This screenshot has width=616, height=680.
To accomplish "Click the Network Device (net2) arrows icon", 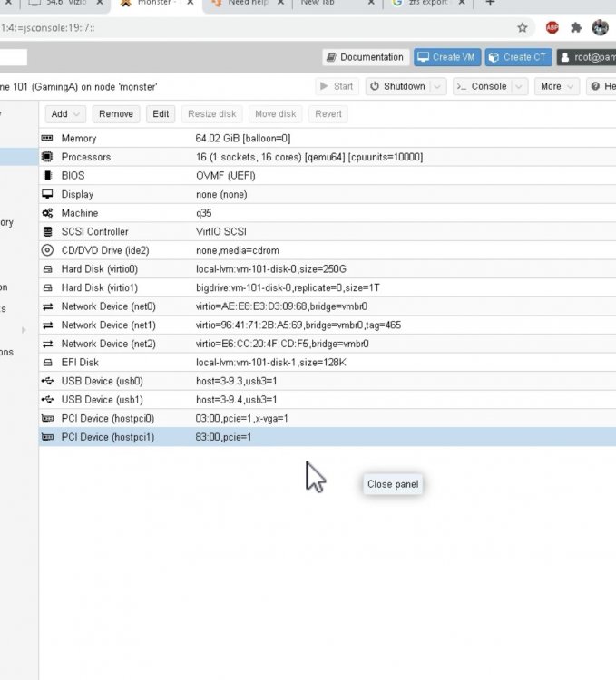I will pyautogui.click(x=47, y=344).
